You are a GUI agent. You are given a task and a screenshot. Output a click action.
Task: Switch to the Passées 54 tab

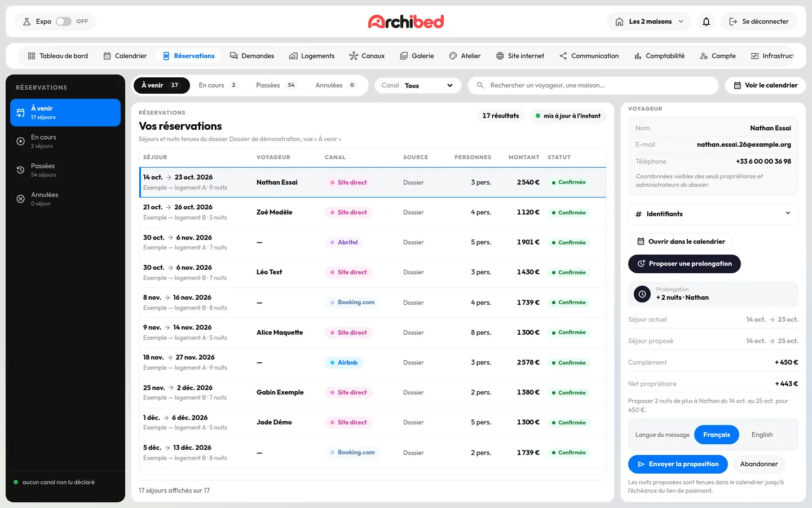click(x=276, y=85)
